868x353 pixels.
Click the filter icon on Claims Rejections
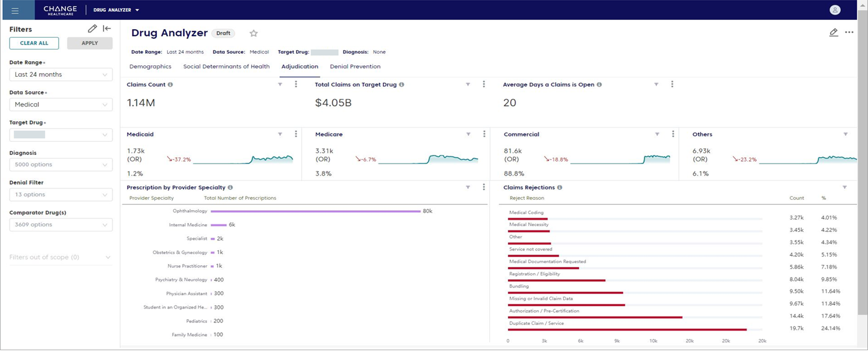[x=845, y=187]
